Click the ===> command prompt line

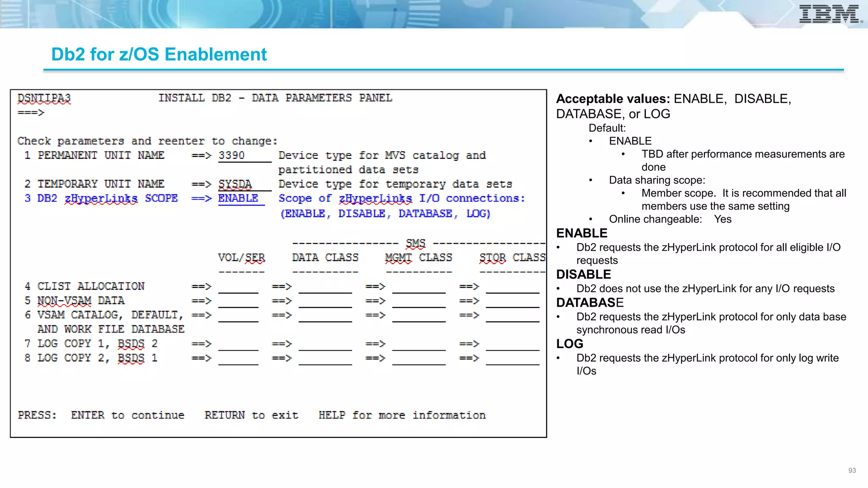(x=31, y=113)
